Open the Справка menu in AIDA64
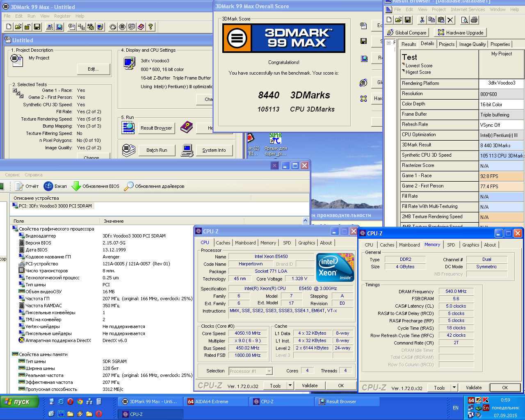This screenshot has width=525, height=420. tap(34, 175)
